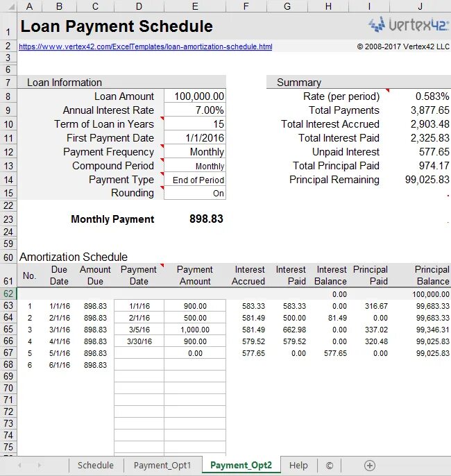The width and height of the screenshot is (451, 476).
Task: Click the Total Principal Paid value 974.17
Action: (x=434, y=165)
